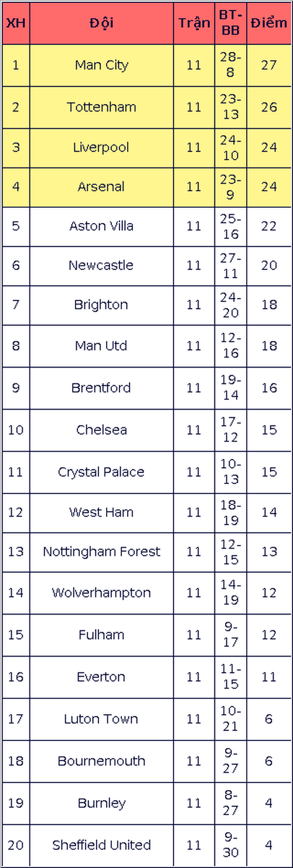Click the Chelsea team cell
Viewport: 293px width, 868px height.
pos(101,430)
